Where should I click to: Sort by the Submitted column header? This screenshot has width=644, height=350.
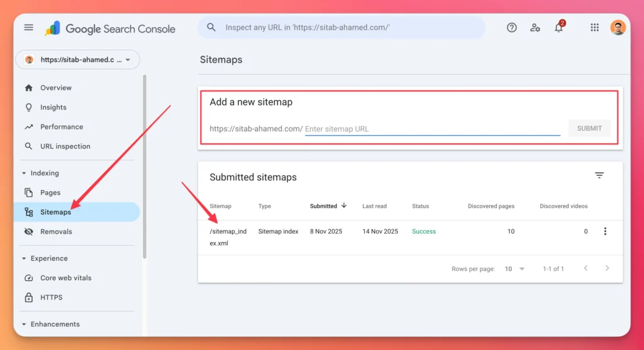[323, 206]
